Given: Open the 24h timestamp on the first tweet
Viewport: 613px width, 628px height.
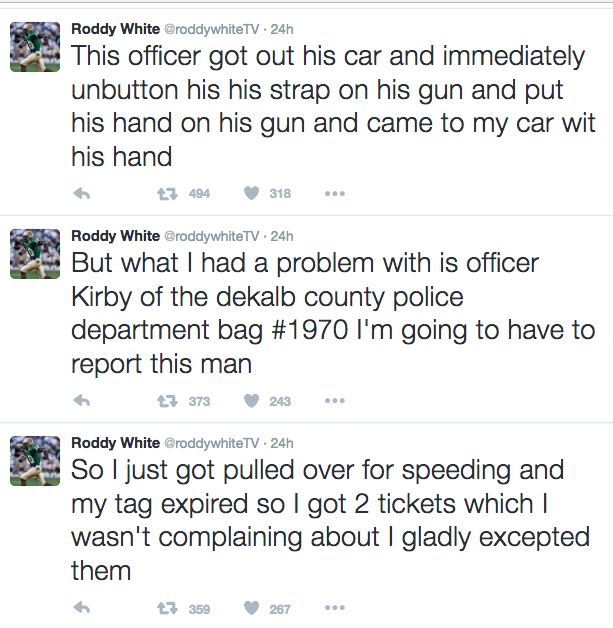Looking at the screenshot, I should click(x=282, y=30).
